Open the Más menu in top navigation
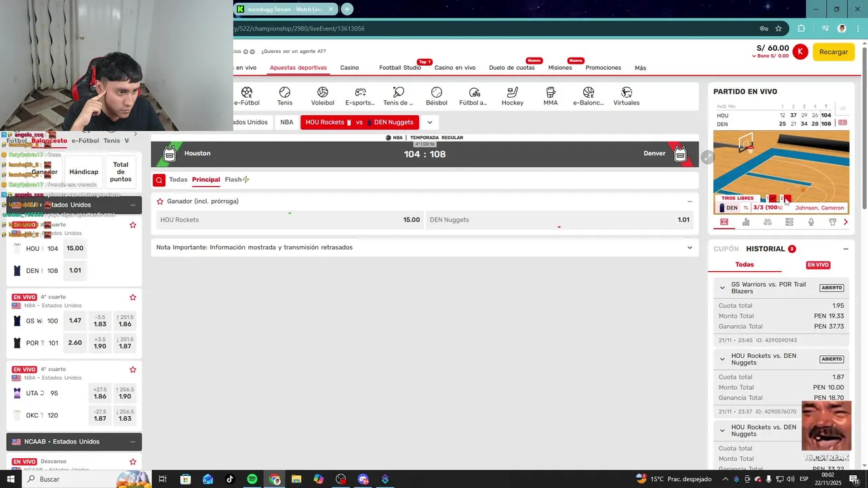 pos(640,68)
